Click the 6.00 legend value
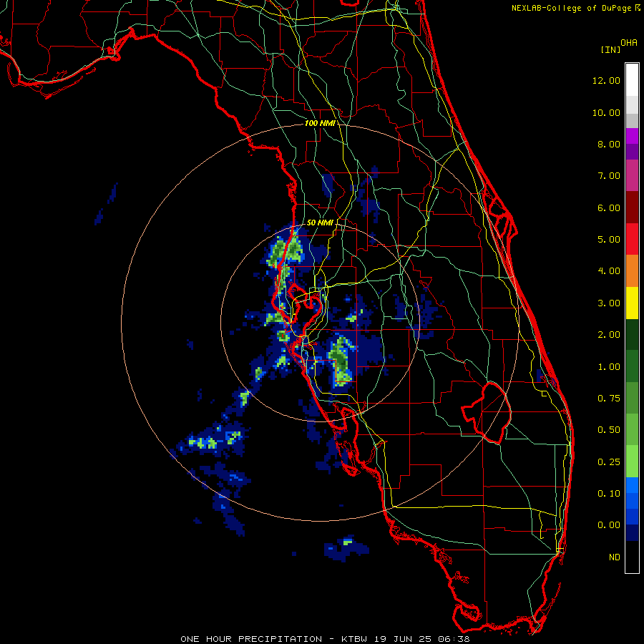 609,208
